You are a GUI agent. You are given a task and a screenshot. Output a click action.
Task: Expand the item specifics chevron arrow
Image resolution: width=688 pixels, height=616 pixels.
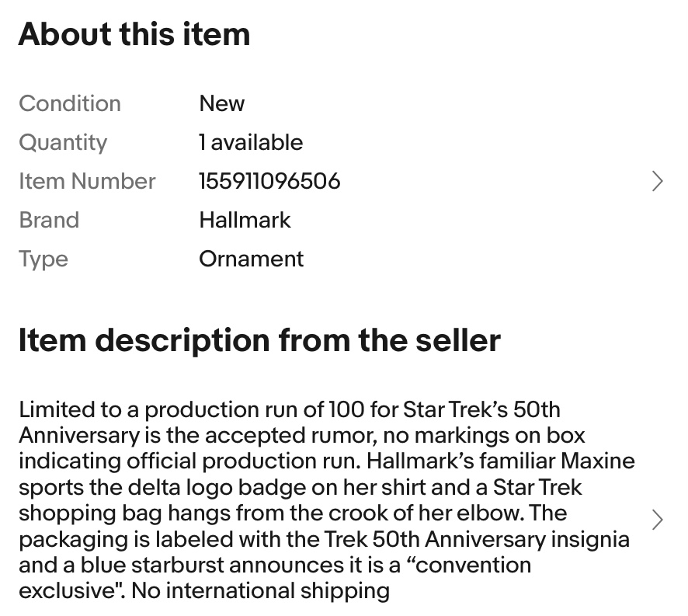(x=657, y=181)
